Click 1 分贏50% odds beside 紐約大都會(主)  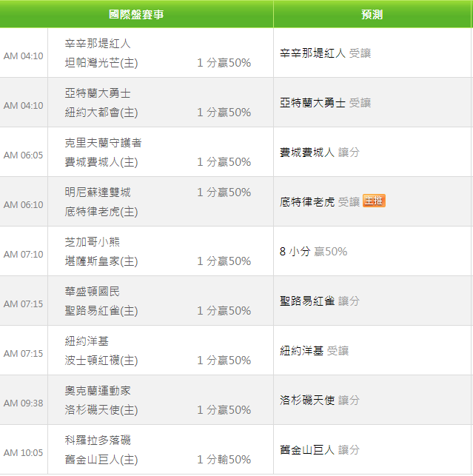pyautogui.click(x=224, y=113)
